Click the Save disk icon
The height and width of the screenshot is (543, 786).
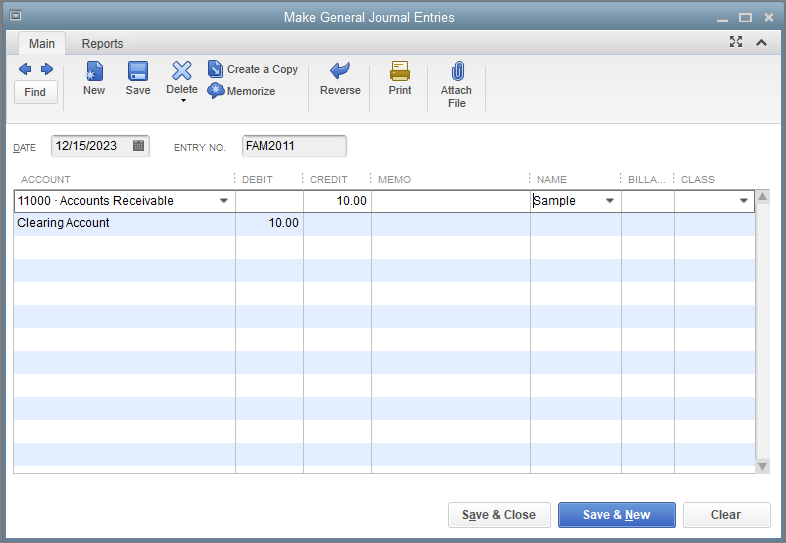[x=137, y=72]
